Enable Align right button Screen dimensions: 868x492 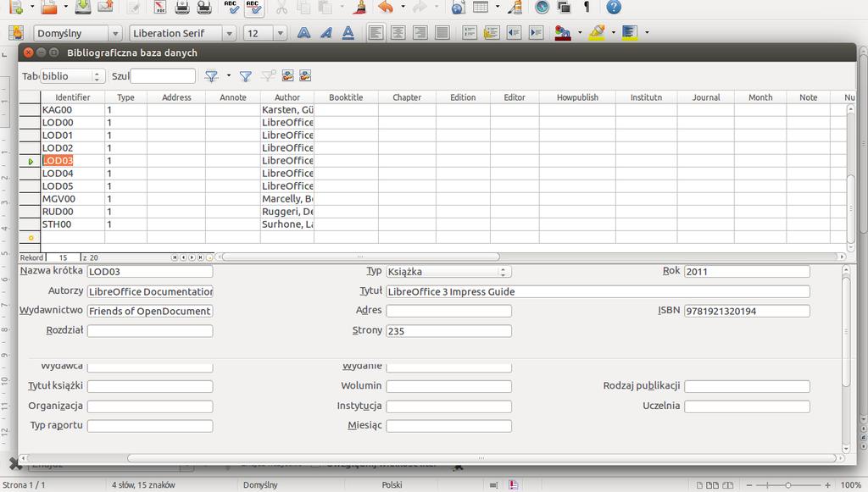420,33
